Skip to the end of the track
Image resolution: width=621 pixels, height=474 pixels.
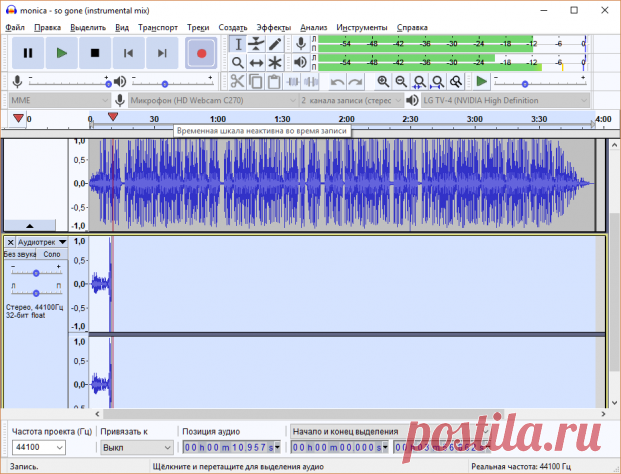pyautogui.click(x=162, y=53)
